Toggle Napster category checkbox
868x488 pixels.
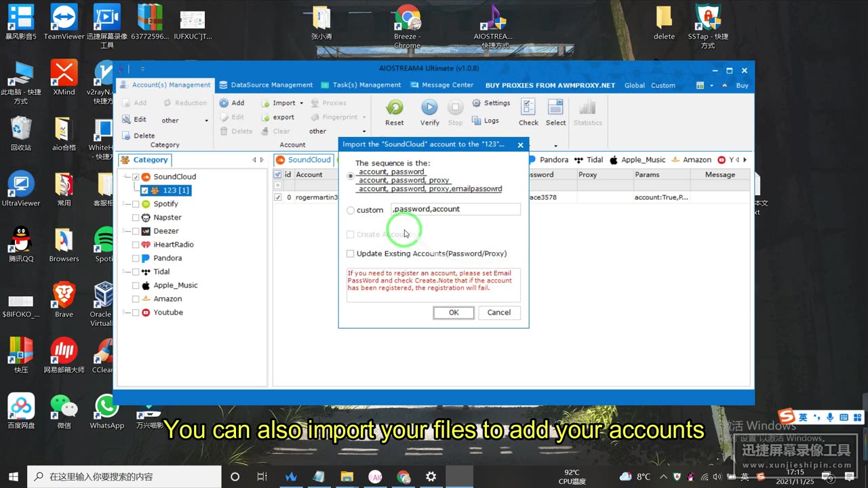[x=136, y=218]
